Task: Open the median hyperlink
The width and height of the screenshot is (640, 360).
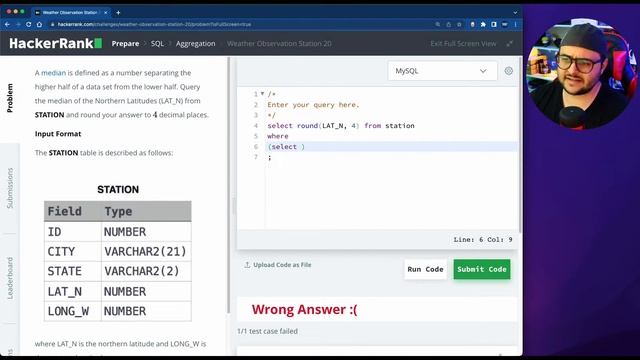Action: coord(53,73)
